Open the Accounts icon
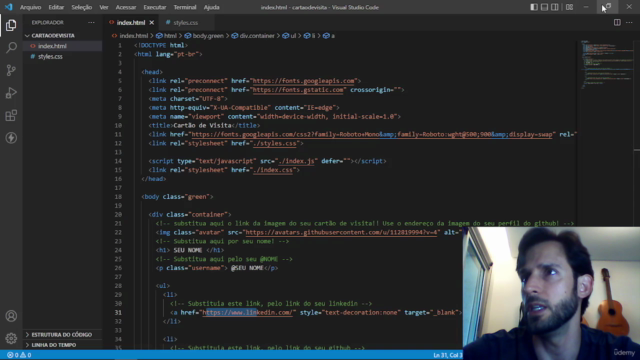Screen dimensions: 640x360 (x=11, y=316)
